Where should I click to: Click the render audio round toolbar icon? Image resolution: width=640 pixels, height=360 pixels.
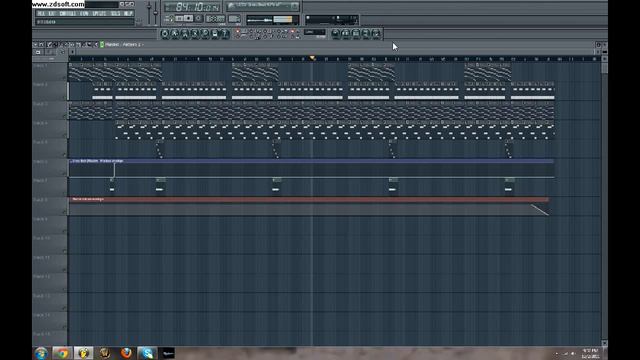356,33
